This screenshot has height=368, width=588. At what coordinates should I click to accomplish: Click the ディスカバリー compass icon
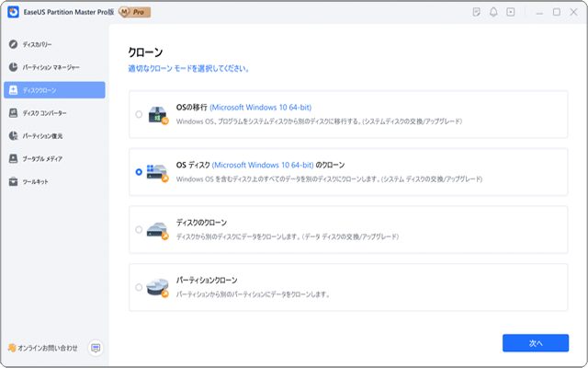[14, 44]
